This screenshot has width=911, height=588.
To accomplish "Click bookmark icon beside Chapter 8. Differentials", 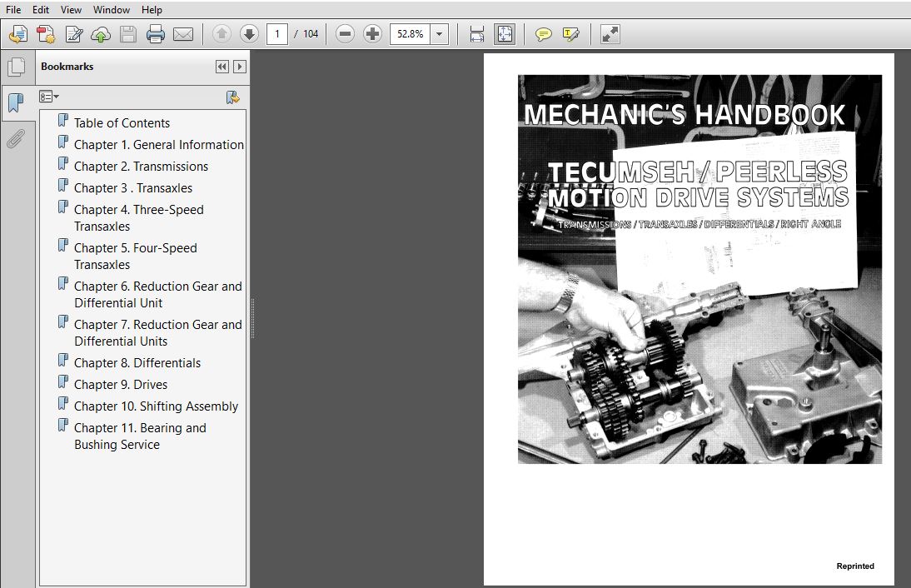I will tap(62, 361).
